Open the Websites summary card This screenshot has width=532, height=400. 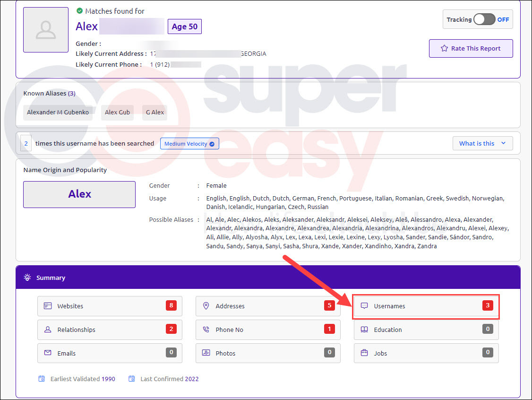tap(110, 306)
